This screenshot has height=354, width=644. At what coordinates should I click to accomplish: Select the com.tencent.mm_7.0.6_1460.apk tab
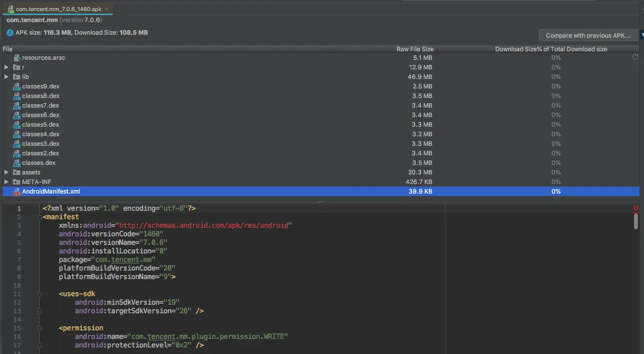[58, 9]
